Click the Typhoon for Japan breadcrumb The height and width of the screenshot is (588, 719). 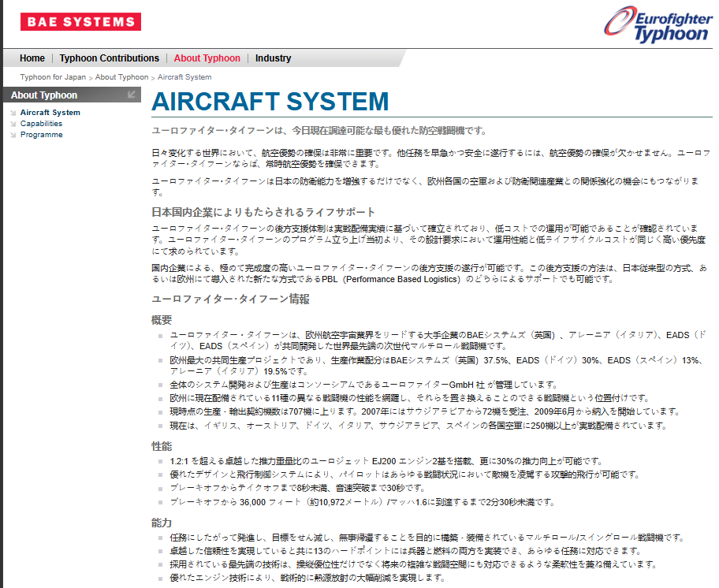(53, 77)
